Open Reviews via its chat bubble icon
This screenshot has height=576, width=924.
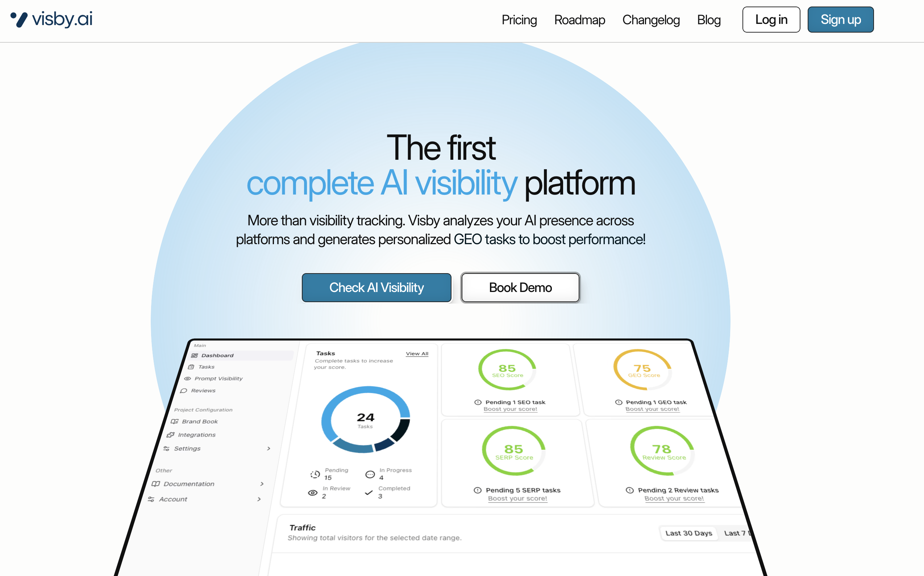click(x=184, y=391)
